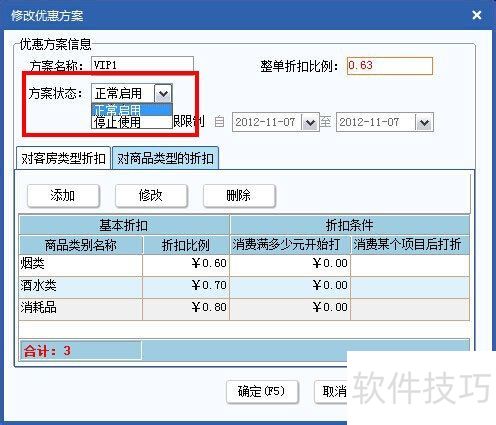Image resolution: width=496 pixels, height=425 pixels.
Task: Confirm with 确定(F5) button
Action: point(262,391)
